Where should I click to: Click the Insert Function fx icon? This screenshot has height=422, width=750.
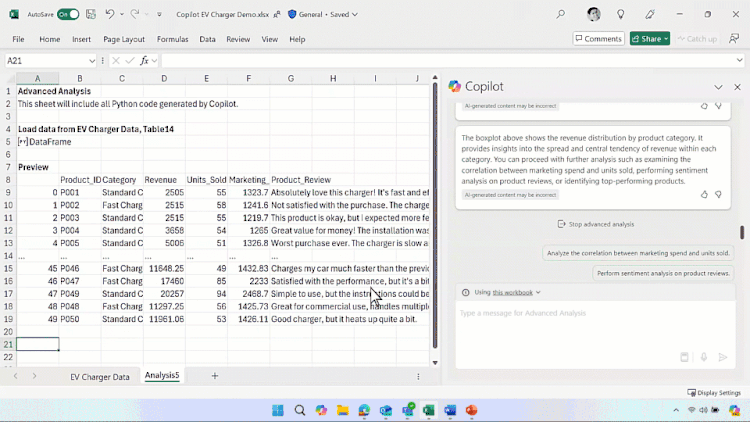[x=144, y=61]
